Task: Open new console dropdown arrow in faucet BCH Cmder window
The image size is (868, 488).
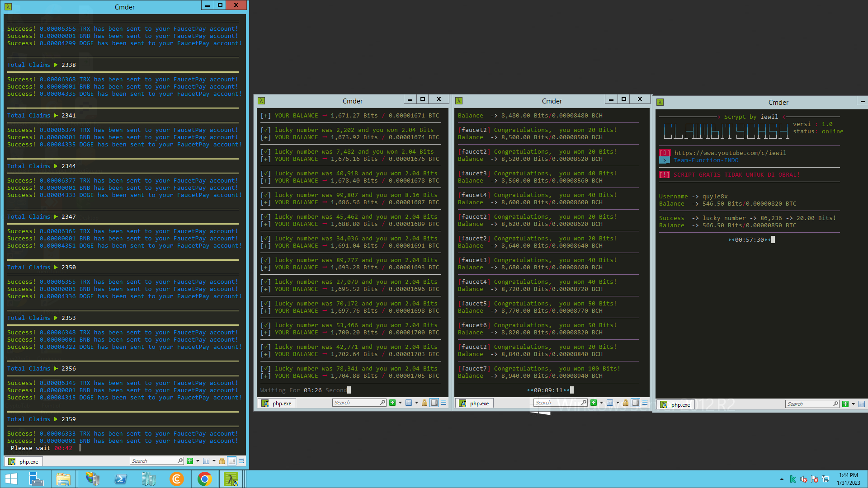Action: point(601,403)
